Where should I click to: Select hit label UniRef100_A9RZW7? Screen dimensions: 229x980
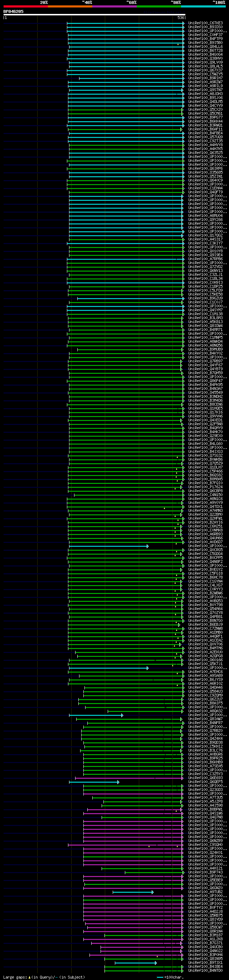(205, 82)
